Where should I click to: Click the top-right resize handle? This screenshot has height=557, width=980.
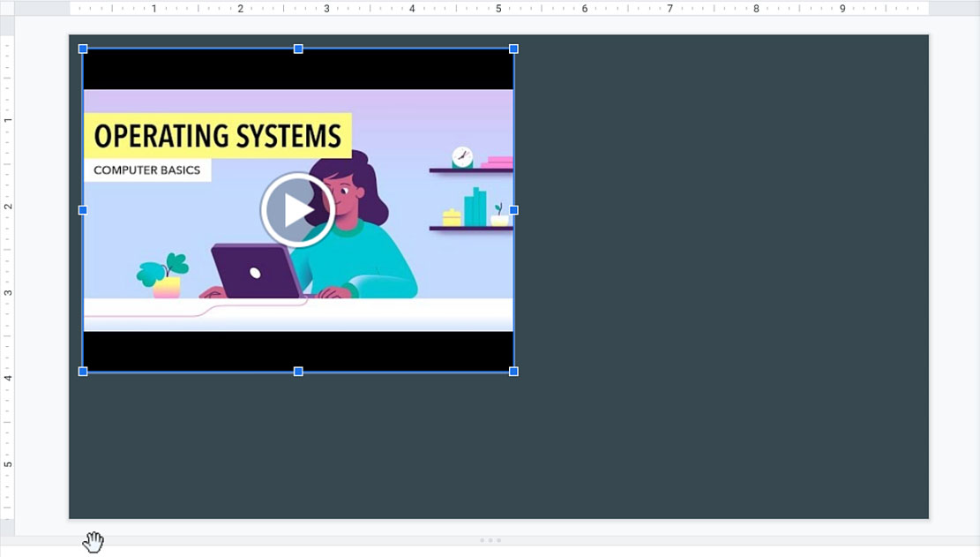click(512, 49)
